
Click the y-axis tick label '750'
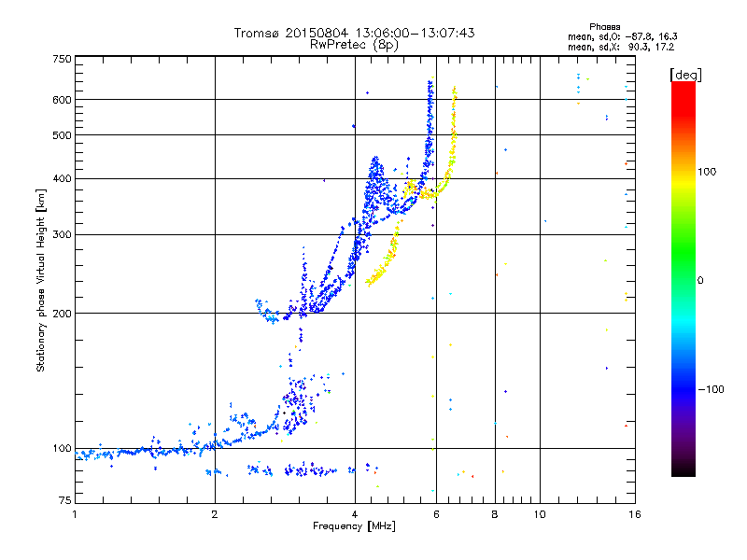63,59
